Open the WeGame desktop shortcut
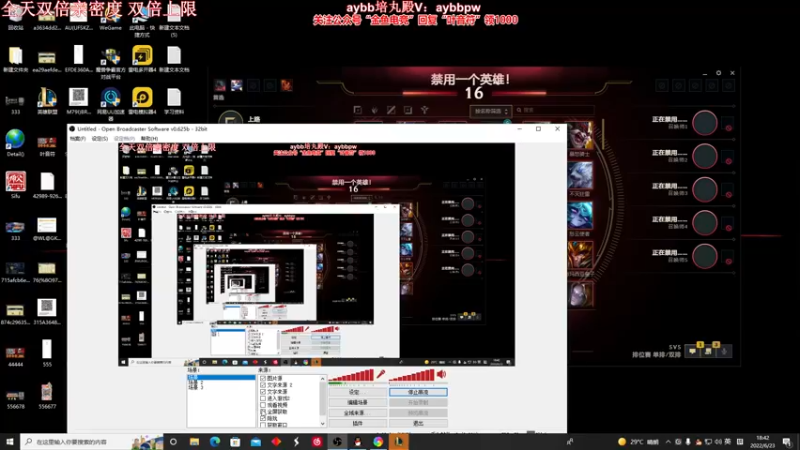Screen dimensions: 800x450 tap(110, 18)
